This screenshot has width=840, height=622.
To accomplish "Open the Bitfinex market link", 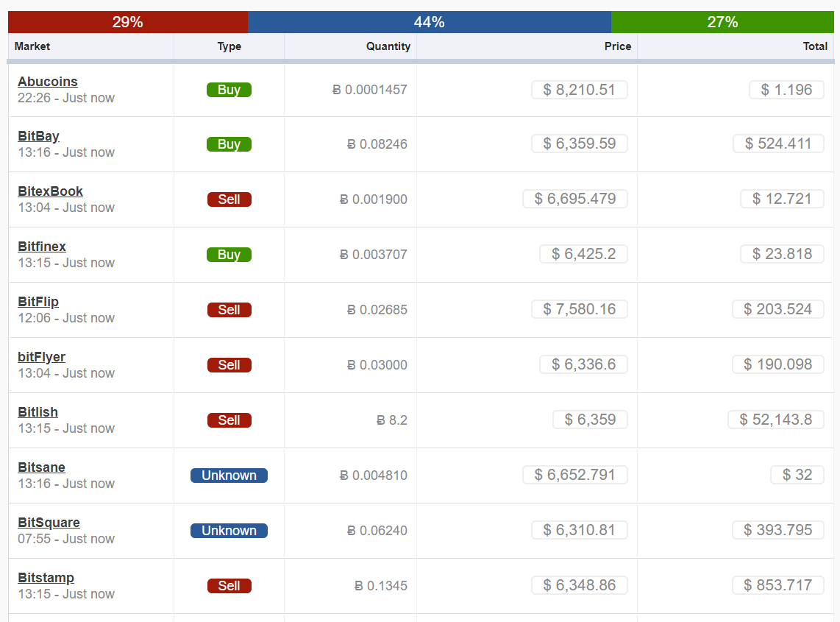I will [x=42, y=247].
